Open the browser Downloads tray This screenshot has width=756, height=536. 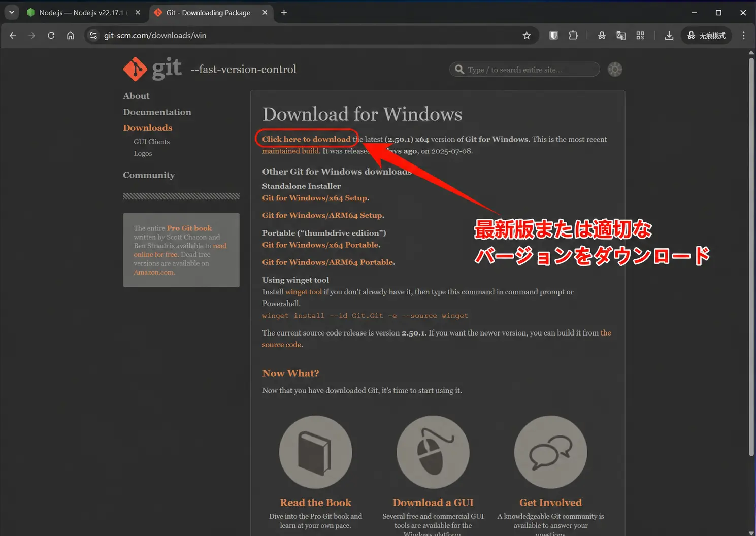click(669, 36)
